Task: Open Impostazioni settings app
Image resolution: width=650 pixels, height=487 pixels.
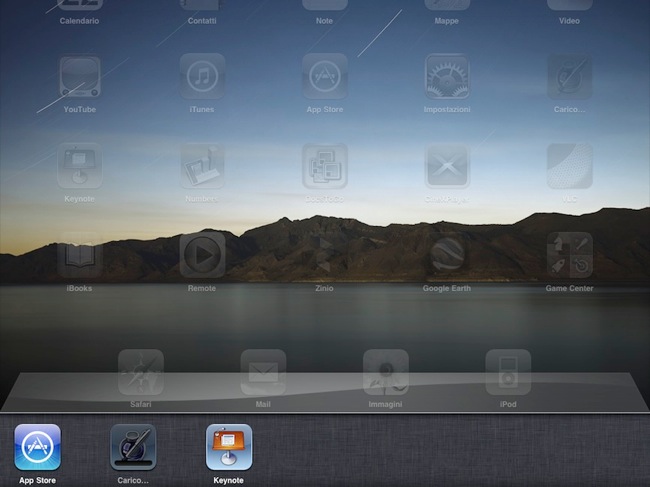Action: tap(447, 77)
